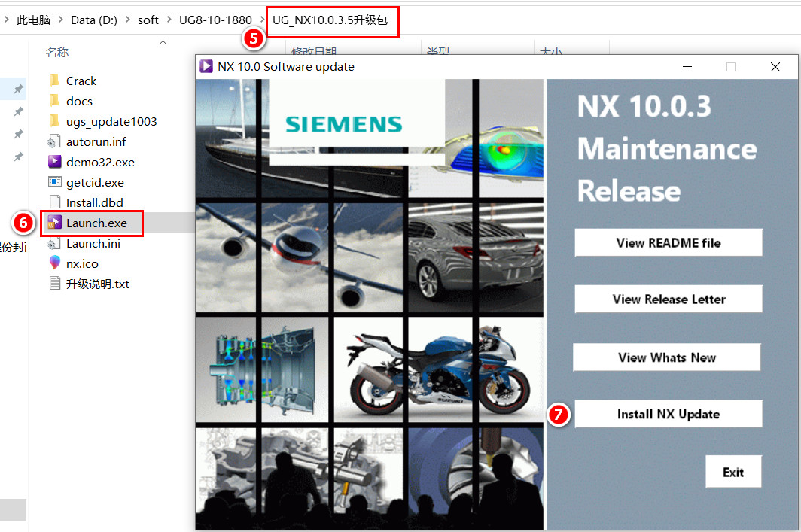
Task: Go to UG8-10-1880 breadcrumb folder
Action: point(215,20)
